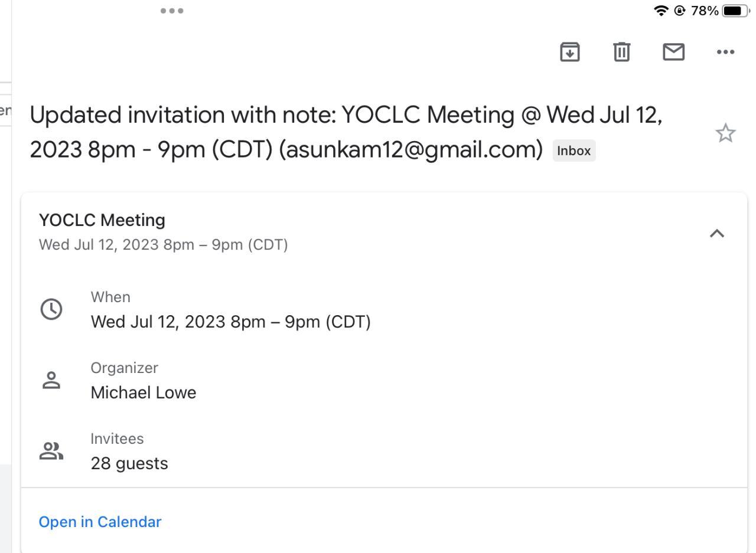This screenshot has width=756, height=553.
Task: Tap the YOCLC Meeting card title
Action: [102, 220]
